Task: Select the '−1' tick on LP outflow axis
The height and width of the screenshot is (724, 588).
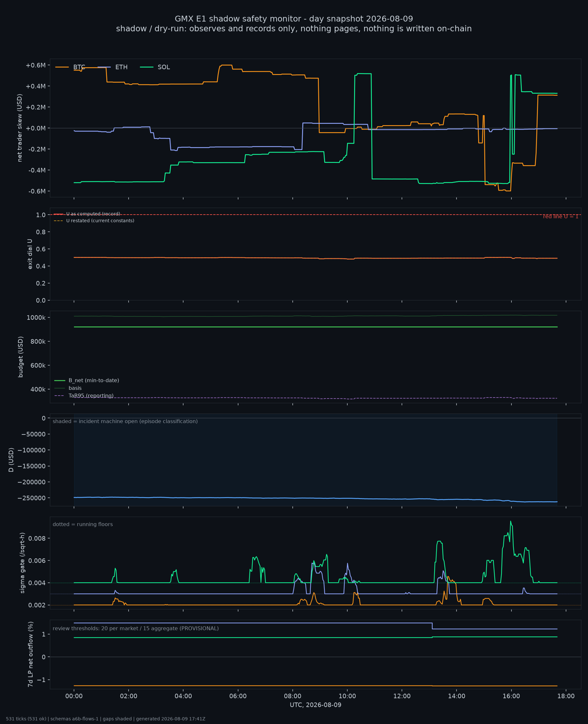Action: (41, 680)
